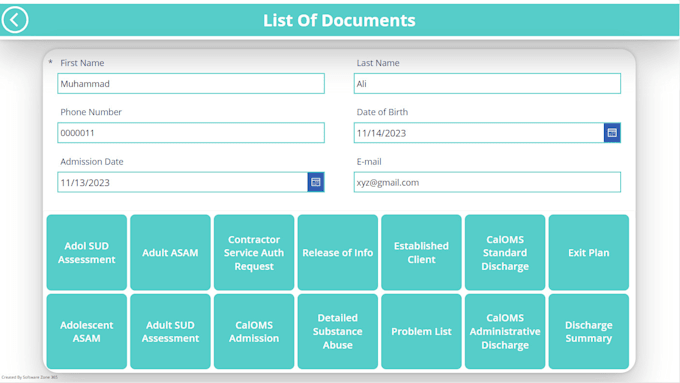The width and height of the screenshot is (680, 383).
Task: Open the Release of Info document
Action: click(x=338, y=252)
